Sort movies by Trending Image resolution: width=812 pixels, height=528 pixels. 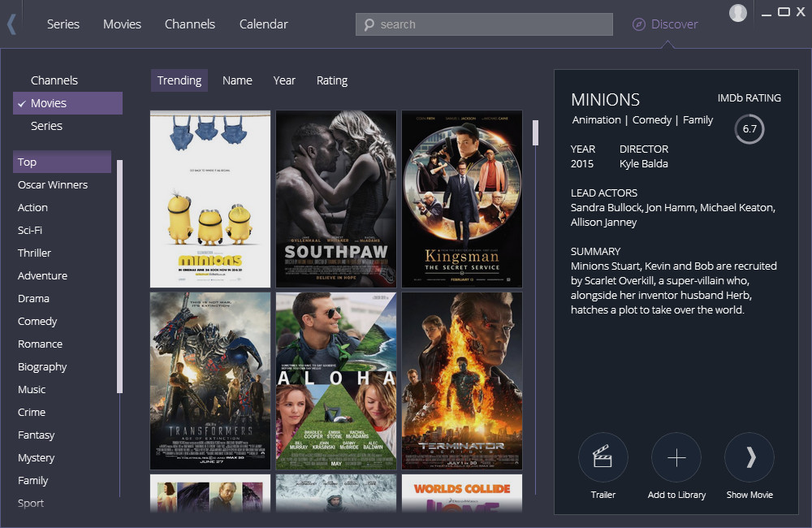(x=179, y=80)
